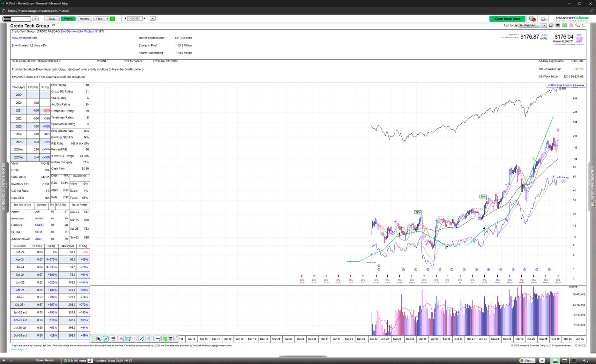Toggle the hide drawings tool icon

[106, 339]
